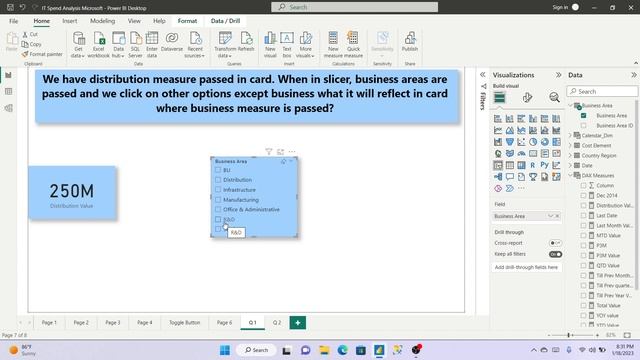Open Dataverse connector

tap(172, 42)
